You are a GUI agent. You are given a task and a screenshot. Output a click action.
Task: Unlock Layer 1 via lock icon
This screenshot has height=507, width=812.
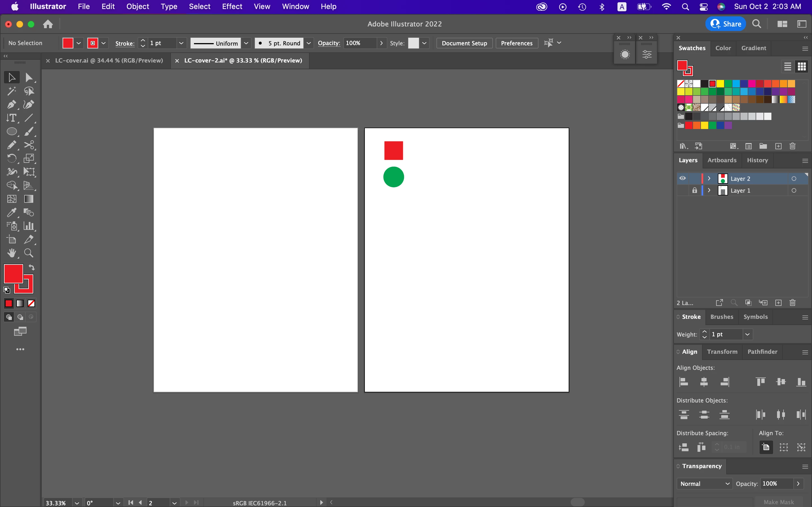694,190
